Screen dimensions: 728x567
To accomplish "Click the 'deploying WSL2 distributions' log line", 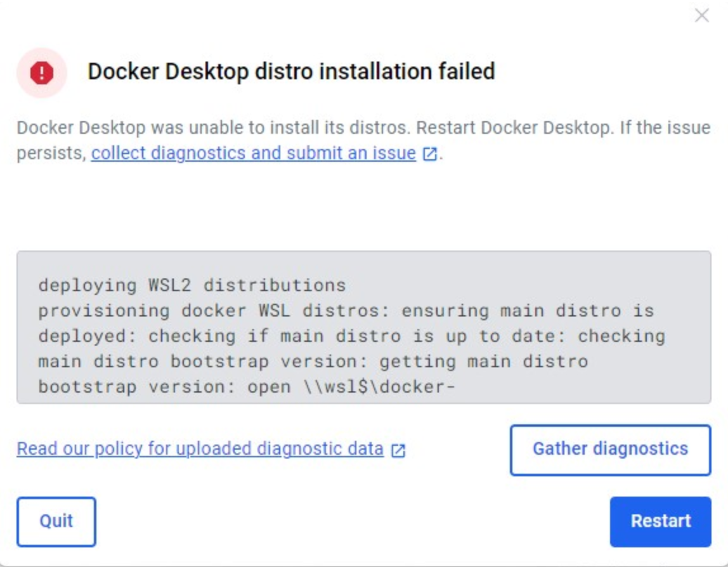I will coord(192,285).
